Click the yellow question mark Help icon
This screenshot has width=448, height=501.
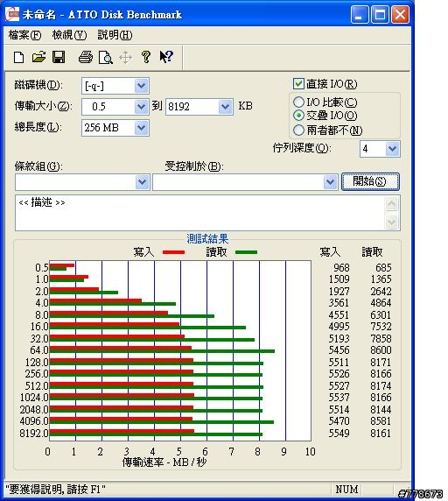tap(146, 57)
